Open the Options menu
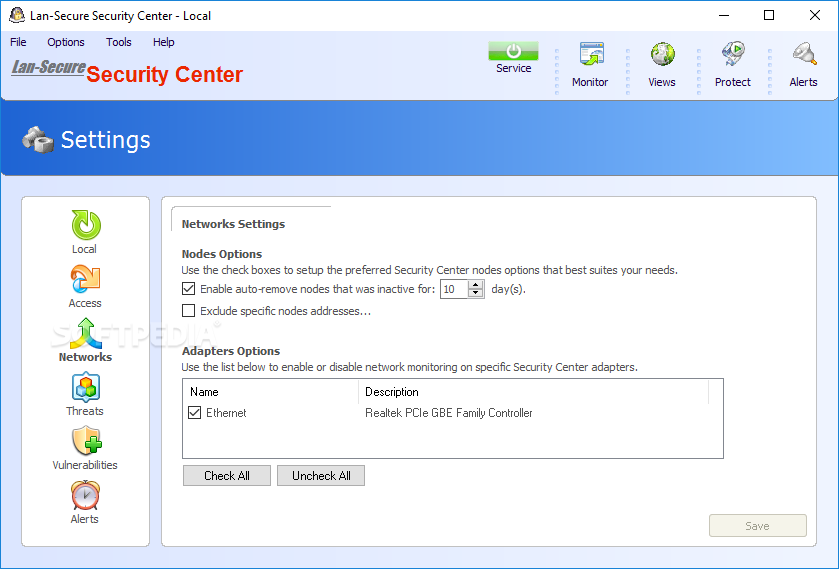Image resolution: width=839 pixels, height=569 pixels. point(66,42)
